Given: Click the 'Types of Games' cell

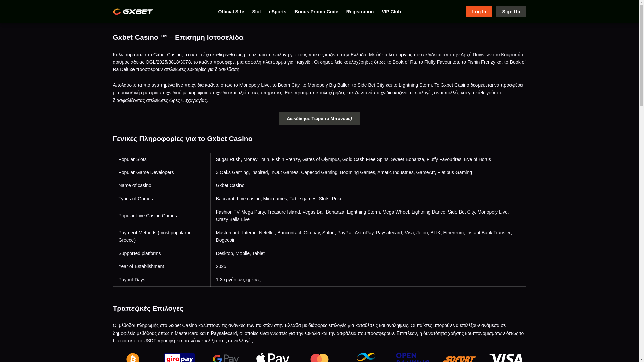Looking at the screenshot, I should pos(162,199).
